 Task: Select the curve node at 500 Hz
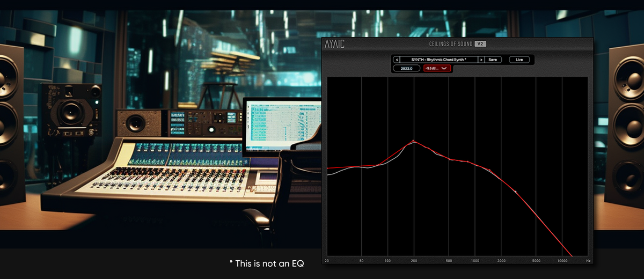tap(450, 160)
